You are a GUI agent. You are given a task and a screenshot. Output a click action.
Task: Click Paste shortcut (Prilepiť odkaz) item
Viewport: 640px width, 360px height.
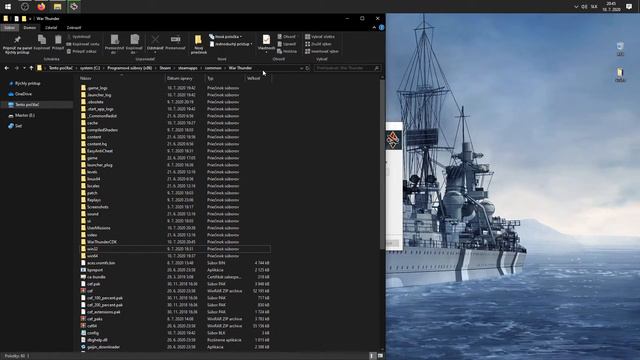tap(82, 51)
